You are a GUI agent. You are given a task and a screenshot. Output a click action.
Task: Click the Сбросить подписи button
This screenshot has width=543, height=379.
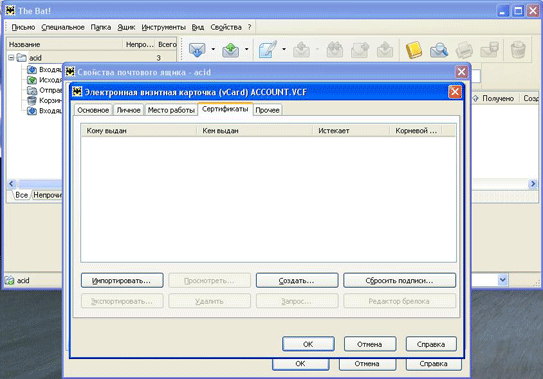399,280
